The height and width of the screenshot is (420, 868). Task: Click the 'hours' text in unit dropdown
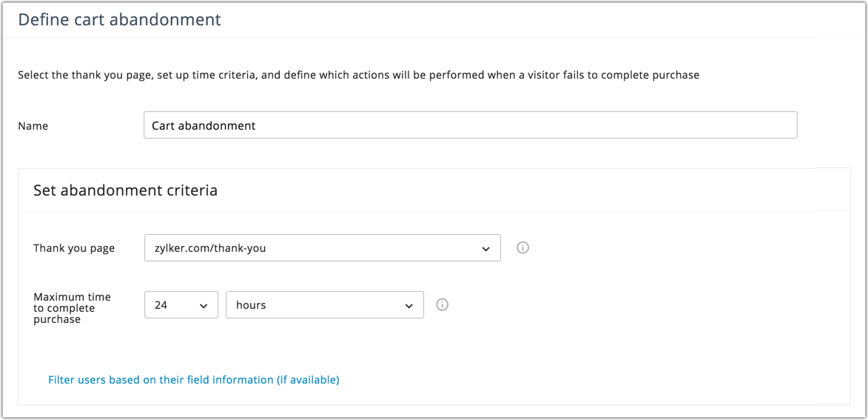251,305
